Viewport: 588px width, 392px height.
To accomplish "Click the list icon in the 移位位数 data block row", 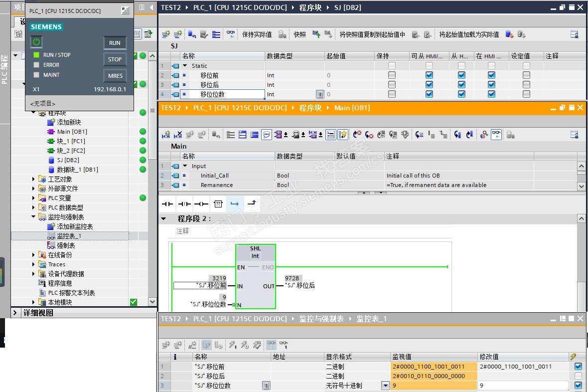I will click(320, 94).
